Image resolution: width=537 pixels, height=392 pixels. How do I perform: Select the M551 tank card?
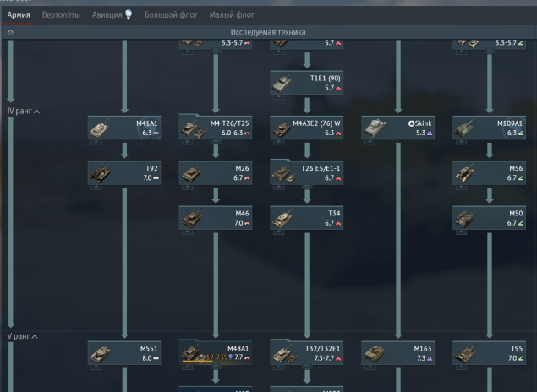tap(124, 353)
